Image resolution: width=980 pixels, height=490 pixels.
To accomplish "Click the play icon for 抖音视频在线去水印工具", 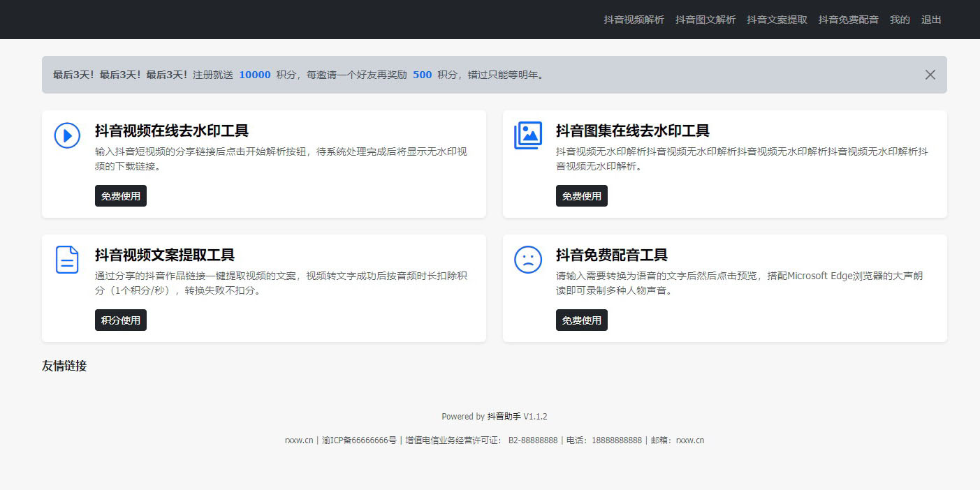I will 66,136.
